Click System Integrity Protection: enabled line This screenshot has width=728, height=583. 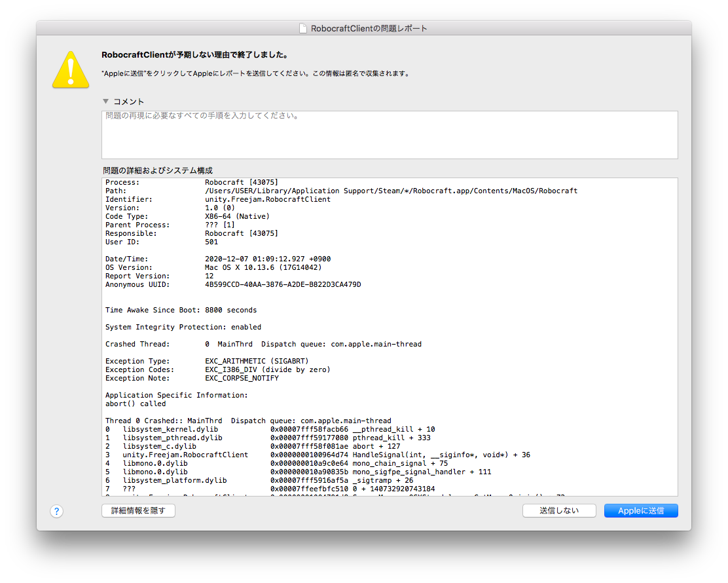coord(183,327)
